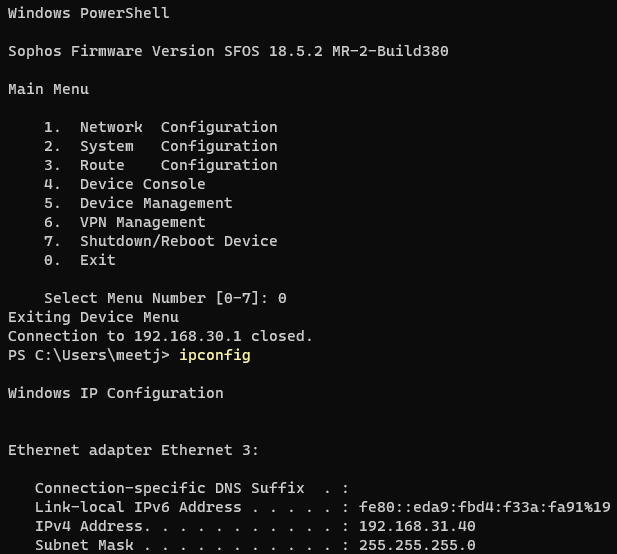Click the Ethernet adapter Ethernet 3 heading
617x554 pixels.
click(x=133, y=450)
